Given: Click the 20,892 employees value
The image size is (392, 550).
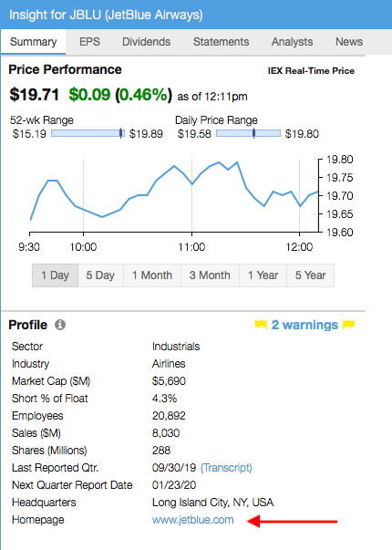Looking at the screenshot, I should 169,416.
